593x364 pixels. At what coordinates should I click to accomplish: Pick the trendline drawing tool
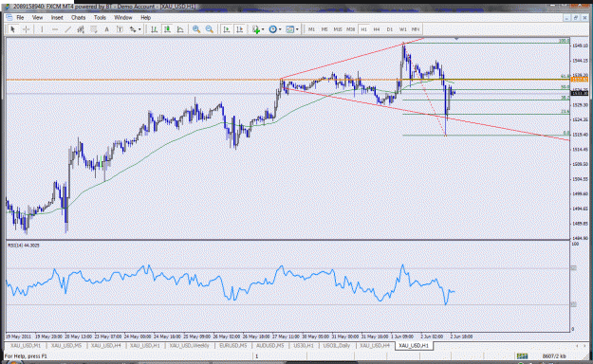(67, 29)
